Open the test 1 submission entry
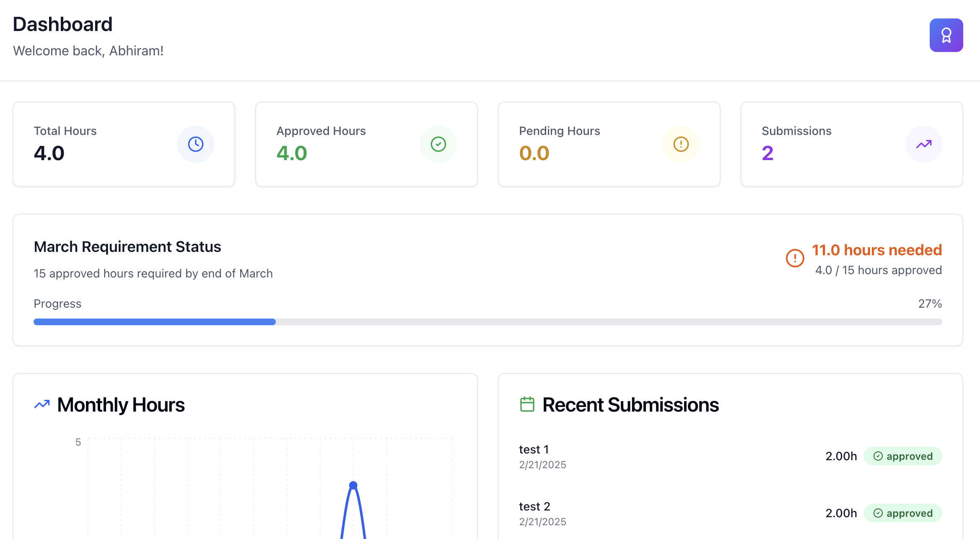The image size is (980, 539). [x=534, y=449]
